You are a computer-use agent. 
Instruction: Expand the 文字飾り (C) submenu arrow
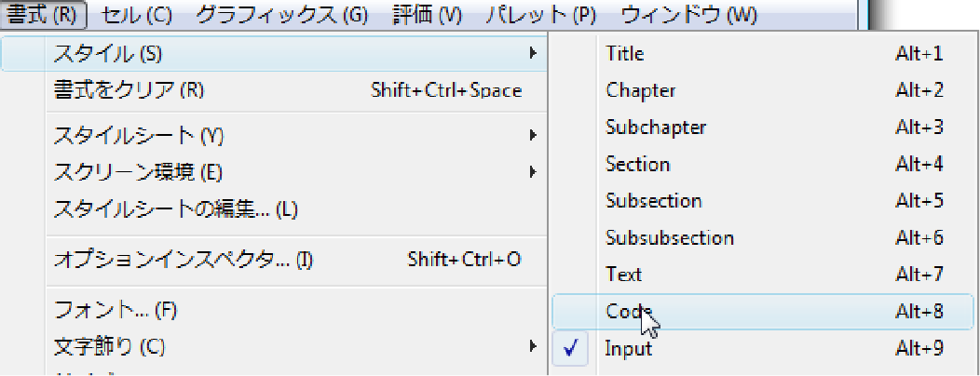click(x=533, y=344)
